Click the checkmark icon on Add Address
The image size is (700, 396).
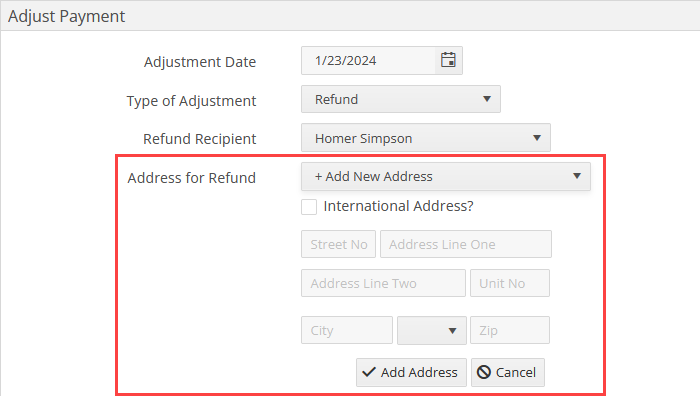click(x=369, y=372)
